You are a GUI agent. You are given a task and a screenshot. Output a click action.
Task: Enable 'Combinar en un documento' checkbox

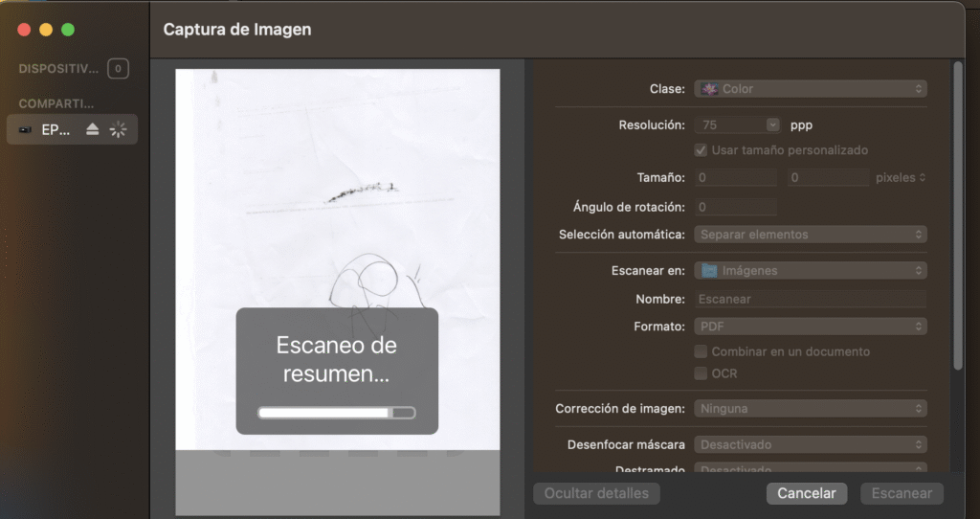pos(702,351)
